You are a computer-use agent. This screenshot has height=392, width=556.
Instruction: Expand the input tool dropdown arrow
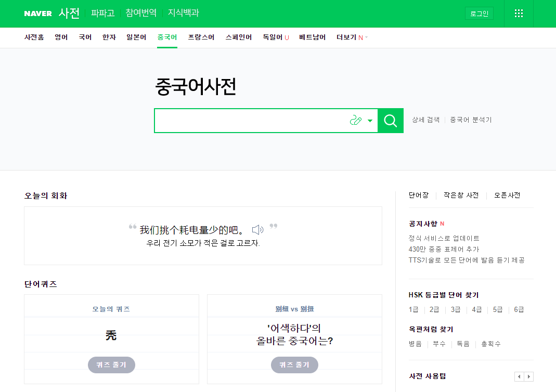370,121
